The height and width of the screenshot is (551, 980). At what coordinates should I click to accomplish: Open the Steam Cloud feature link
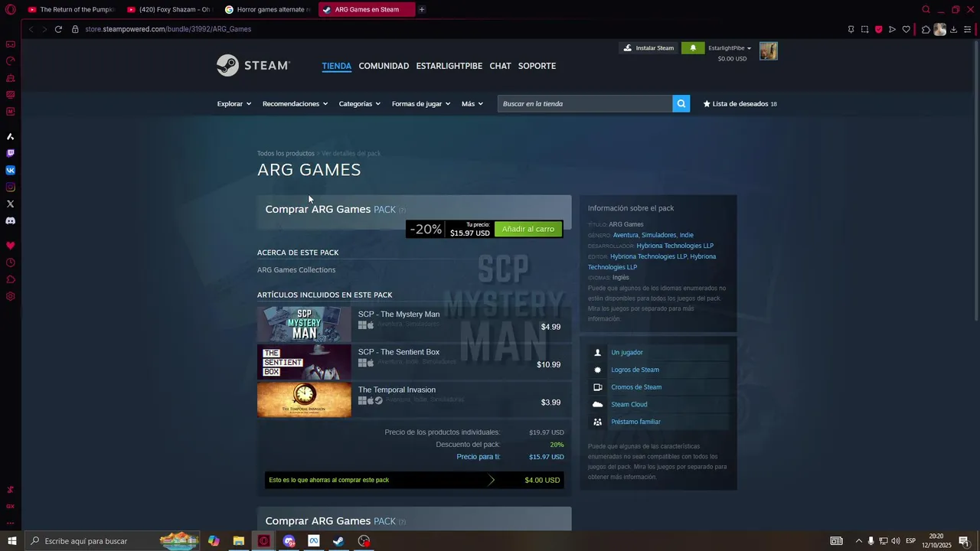coord(629,404)
